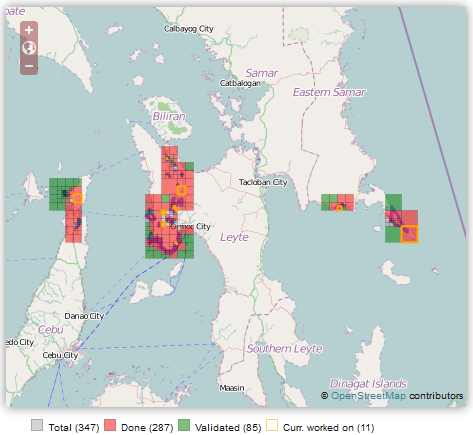Click the Biliran island label

point(169,116)
